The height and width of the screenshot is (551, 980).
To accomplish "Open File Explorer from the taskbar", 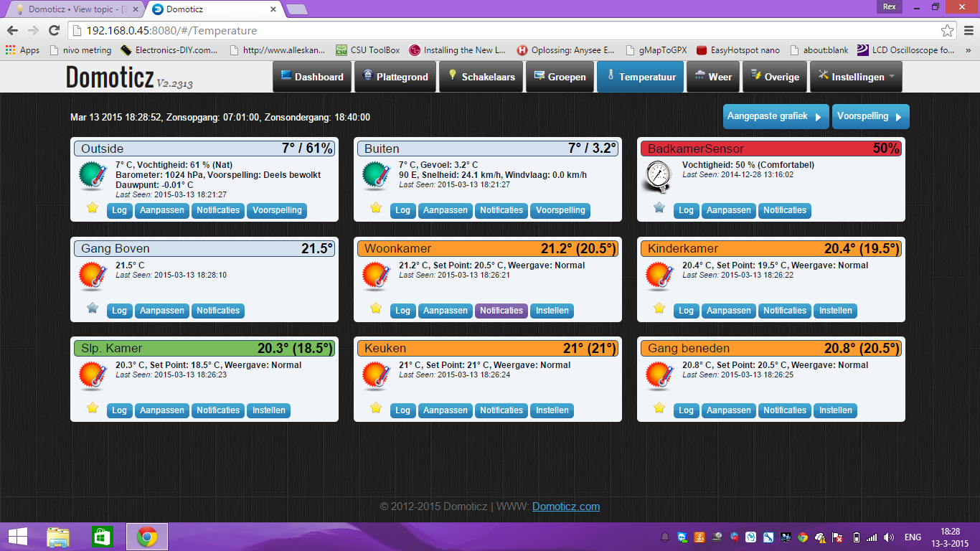I will click(58, 537).
